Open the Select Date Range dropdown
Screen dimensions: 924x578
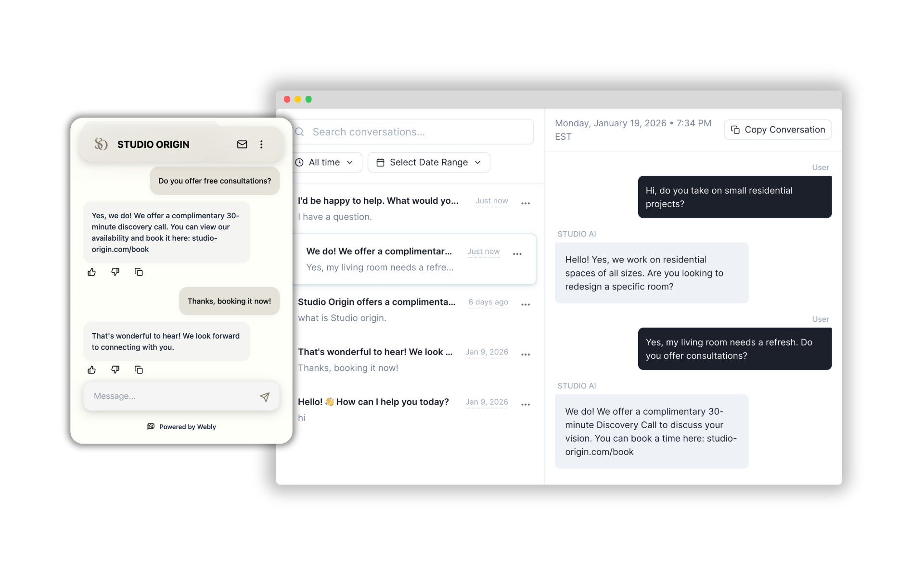click(x=428, y=162)
